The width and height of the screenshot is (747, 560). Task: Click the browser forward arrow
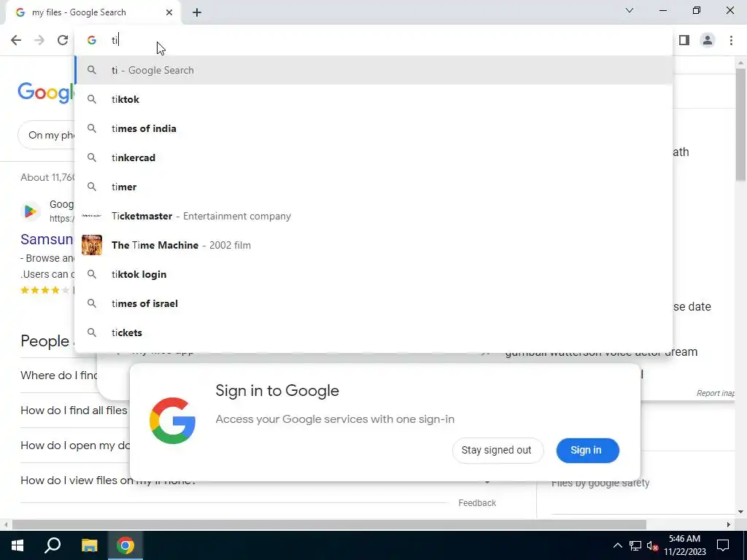[x=39, y=40]
